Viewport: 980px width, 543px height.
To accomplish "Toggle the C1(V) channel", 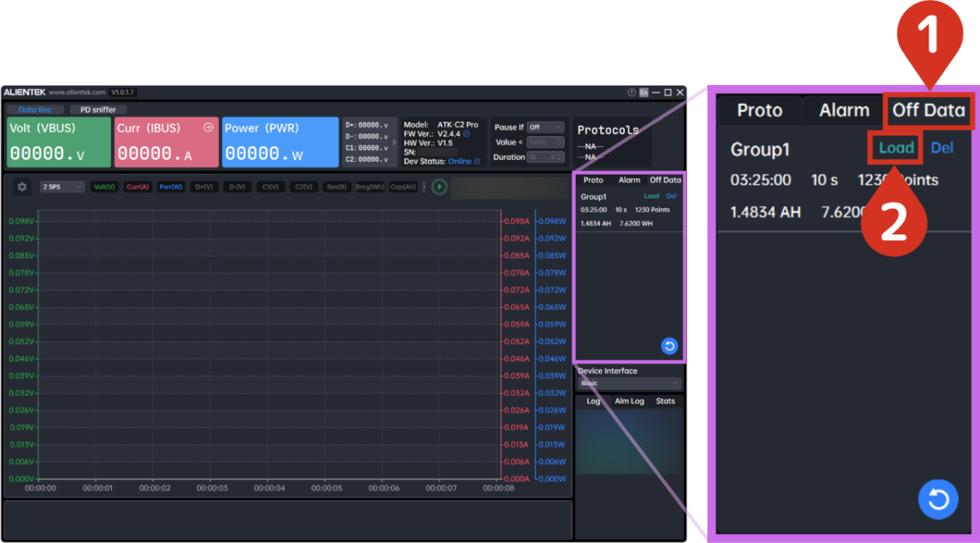I will (270, 187).
